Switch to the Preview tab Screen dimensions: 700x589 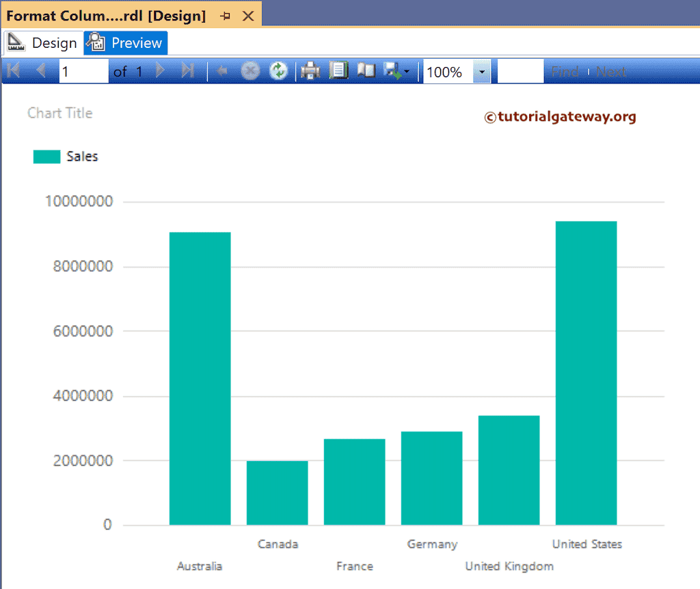pos(126,43)
